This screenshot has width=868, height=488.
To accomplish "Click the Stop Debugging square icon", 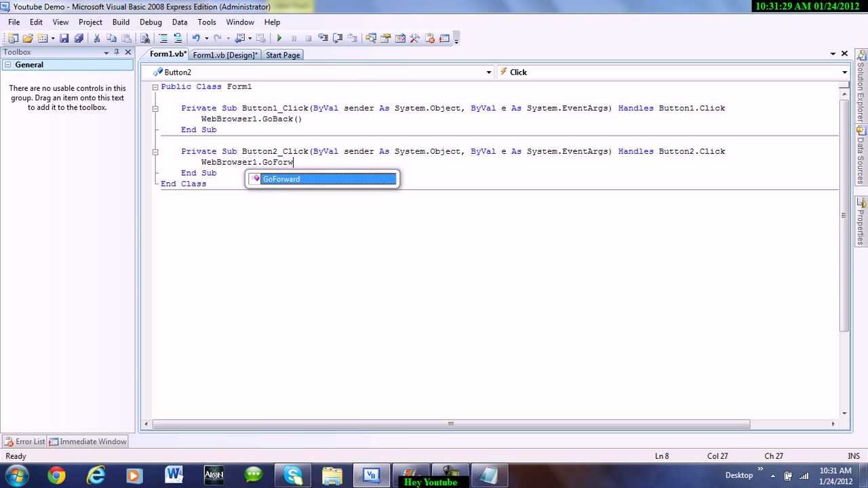I will coord(309,39).
